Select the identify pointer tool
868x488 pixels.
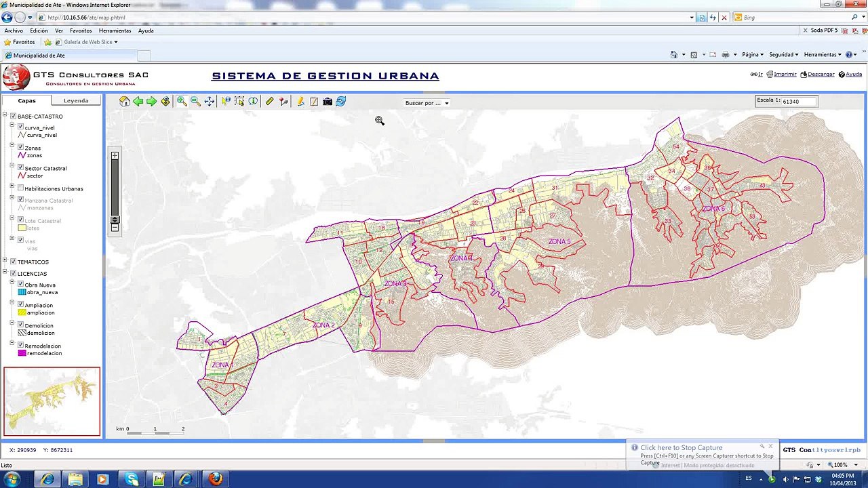point(226,102)
